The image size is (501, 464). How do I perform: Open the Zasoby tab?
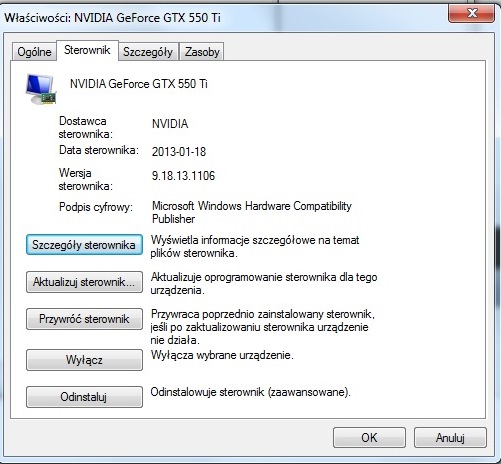tap(202, 52)
